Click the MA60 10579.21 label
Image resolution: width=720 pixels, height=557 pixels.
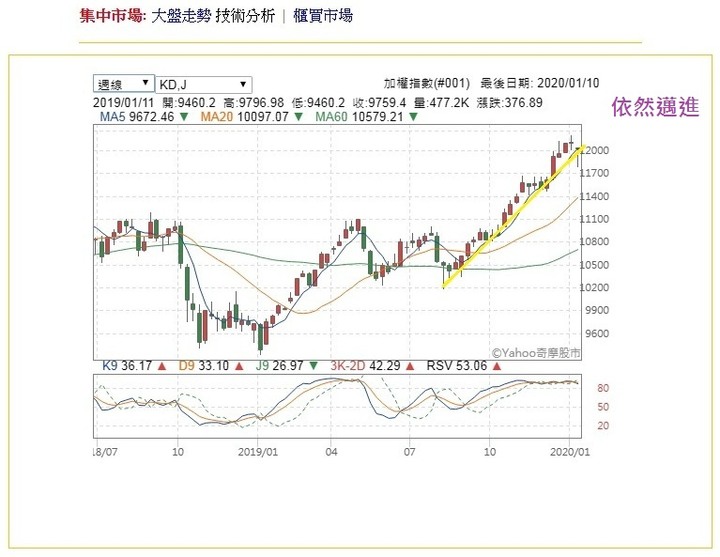coord(359,117)
